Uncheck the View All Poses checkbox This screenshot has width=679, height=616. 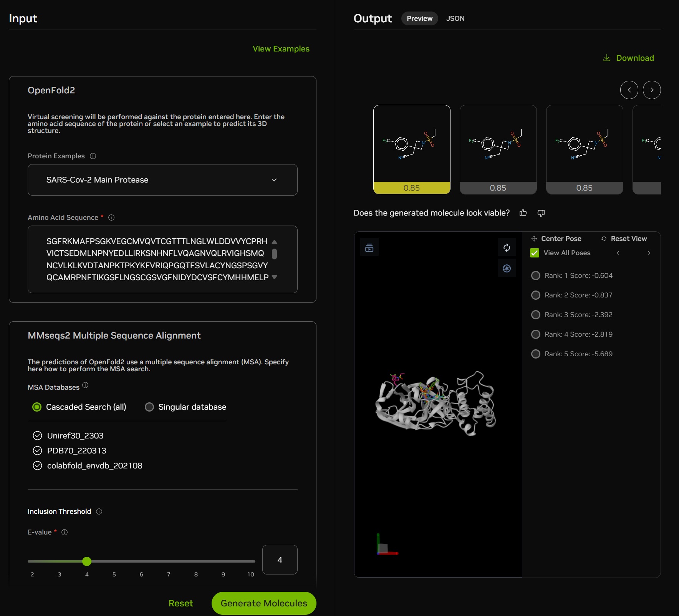coord(534,253)
